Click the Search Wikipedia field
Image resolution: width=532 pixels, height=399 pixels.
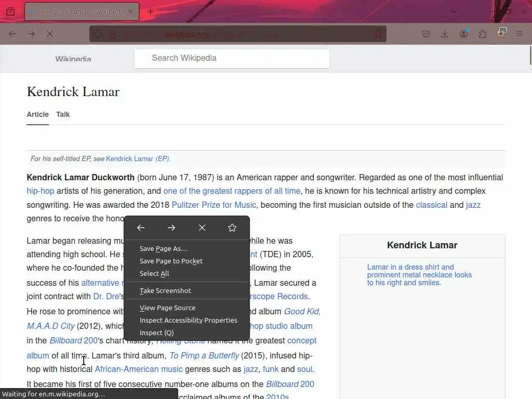(232, 58)
